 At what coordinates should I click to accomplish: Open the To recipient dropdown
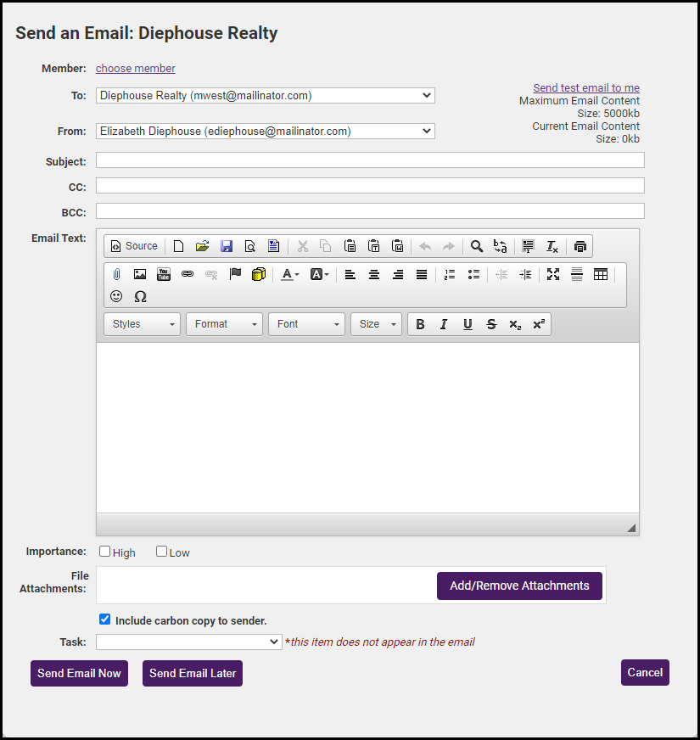(265, 96)
